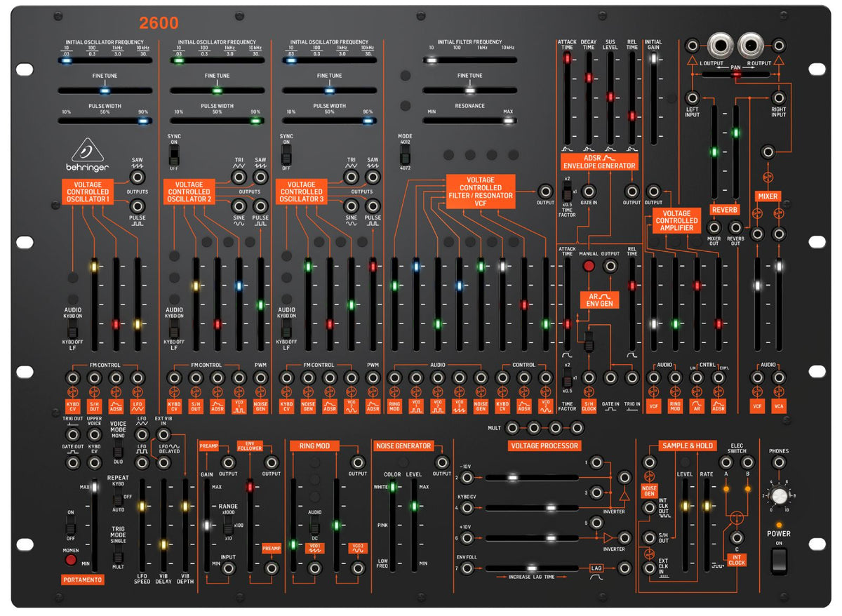Flip the ADSR TIME FACTOR switch
The image size is (842, 616).
click(568, 191)
